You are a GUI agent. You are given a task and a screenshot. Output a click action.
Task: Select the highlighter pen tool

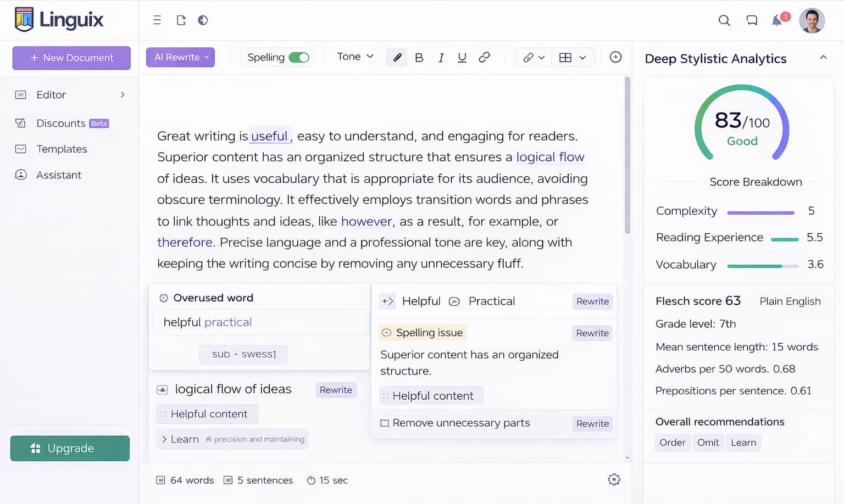[397, 58]
